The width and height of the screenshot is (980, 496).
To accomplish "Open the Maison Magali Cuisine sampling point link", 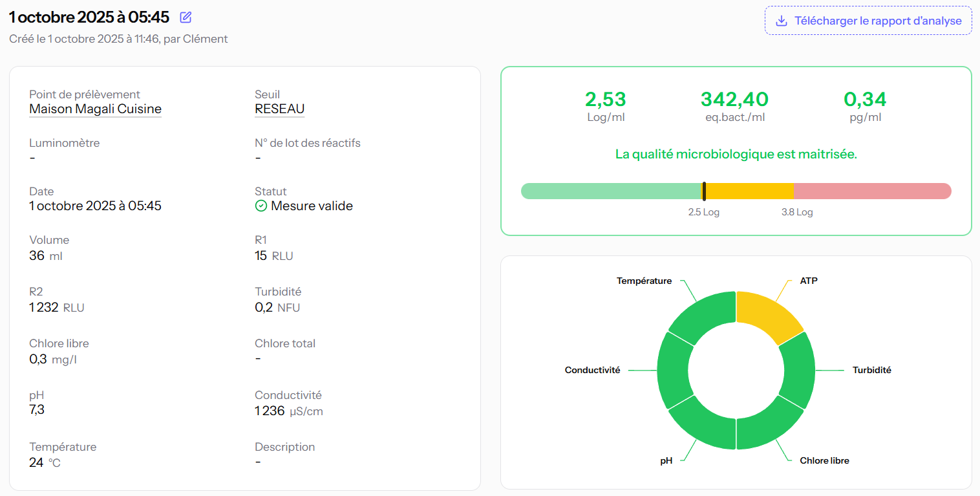I will point(95,109).
